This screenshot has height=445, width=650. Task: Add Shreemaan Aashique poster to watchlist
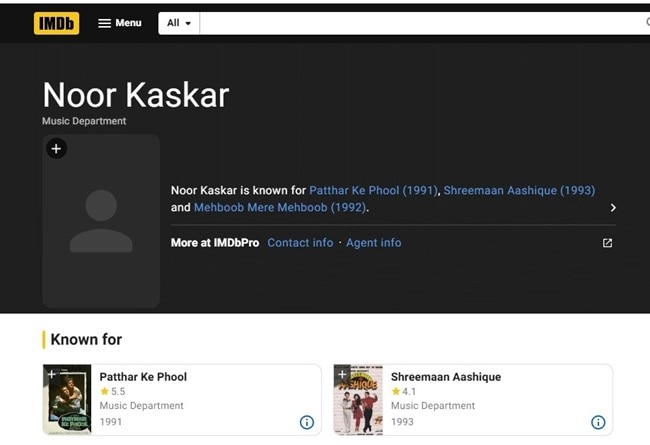click(x=342, y=375)
